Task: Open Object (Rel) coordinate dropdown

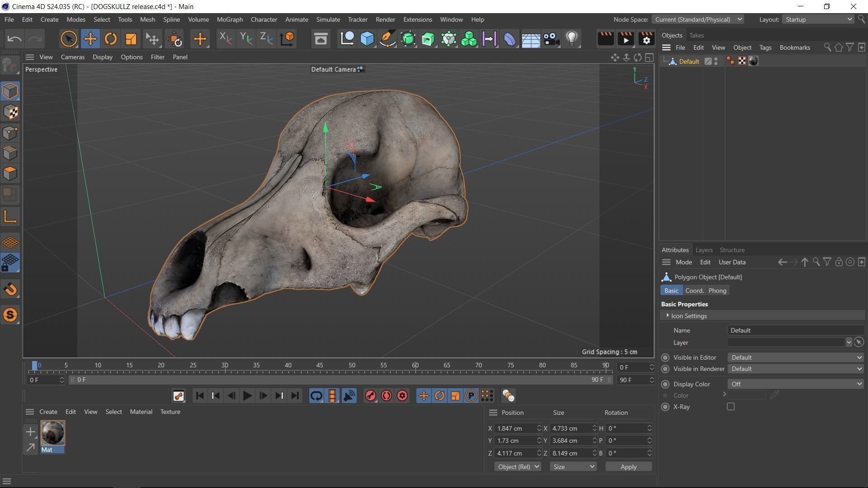Action: click(x=518, y=467)
